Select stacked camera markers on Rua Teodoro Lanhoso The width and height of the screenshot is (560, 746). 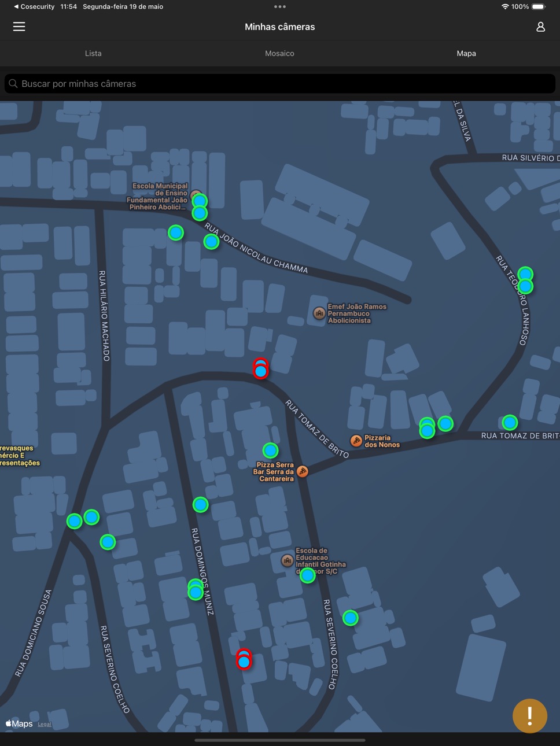coord(525,280)
